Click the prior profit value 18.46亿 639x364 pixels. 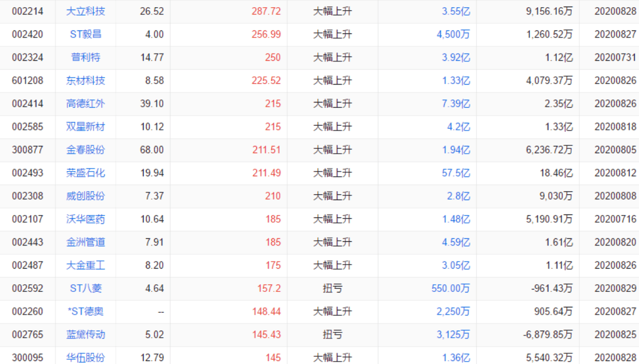pos(556,173)
